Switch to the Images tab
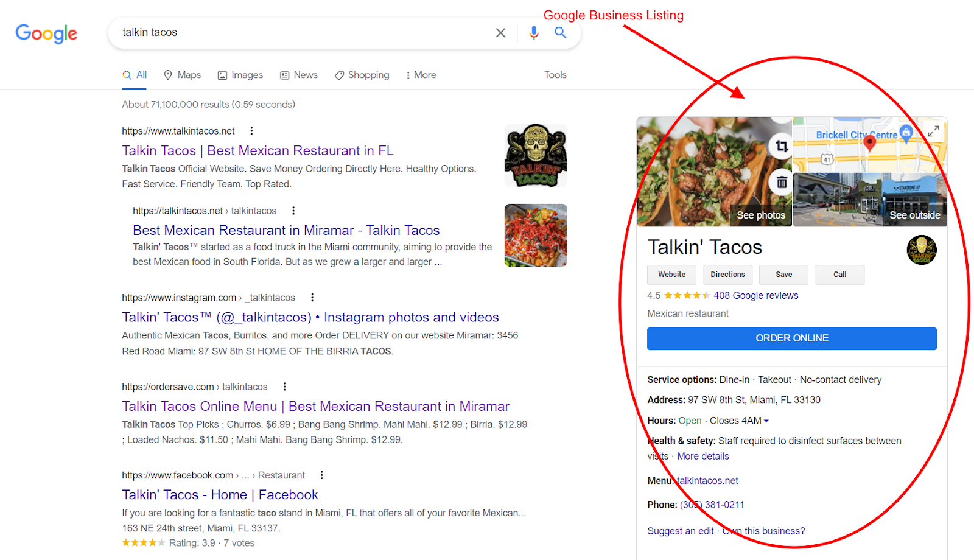974x560 pixels. (x=240, y=75)
